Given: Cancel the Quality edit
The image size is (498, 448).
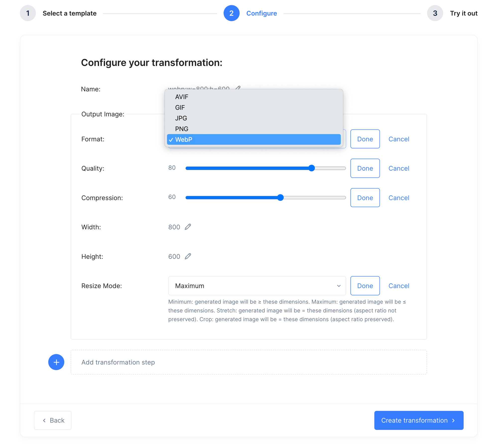Looking at the screenshot, I should pyautogui.click(x=398, y=168).
